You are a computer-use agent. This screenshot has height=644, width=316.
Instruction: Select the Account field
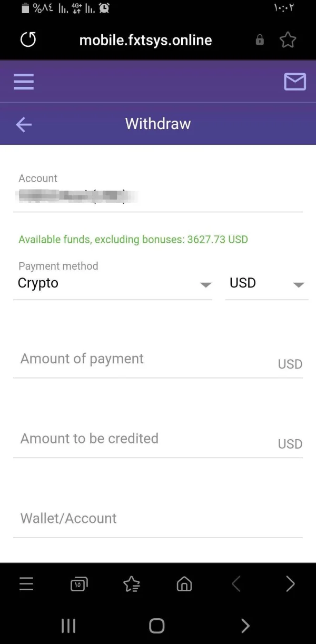[157, 196]
